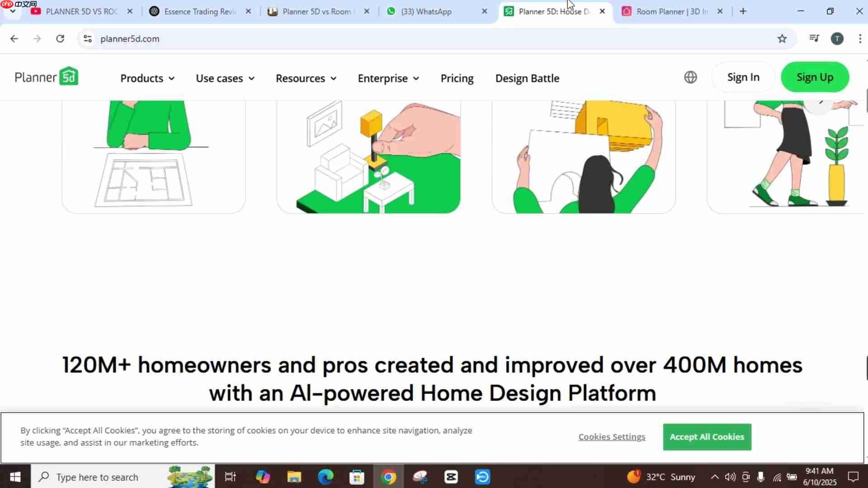Open the notification center
868x488 pixels.
click(853, 477)
